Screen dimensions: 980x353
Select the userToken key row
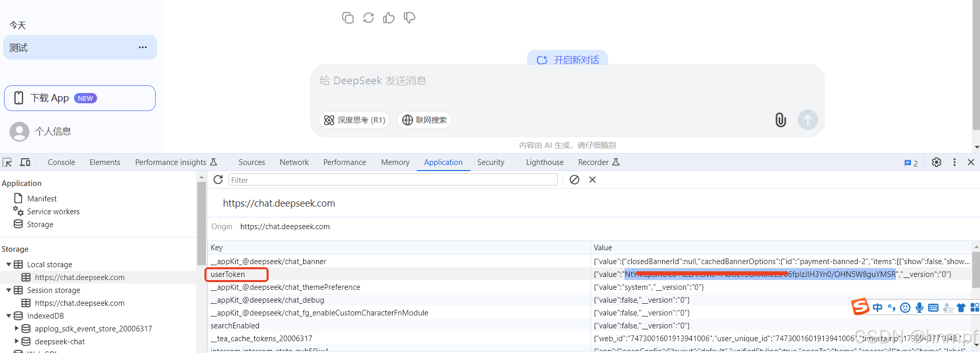click(x=399, y=274)
